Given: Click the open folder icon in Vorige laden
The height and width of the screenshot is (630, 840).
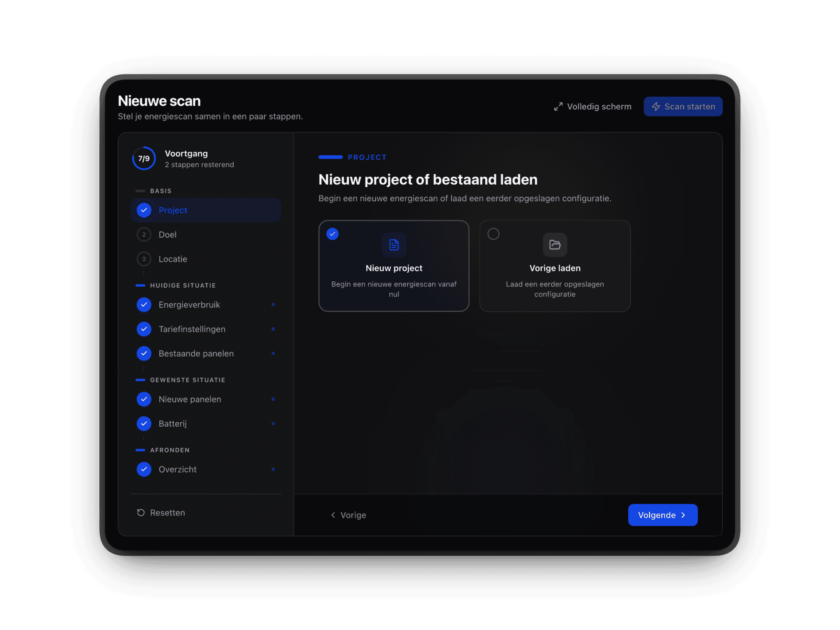Looking at the screenshot, I should pos(555,245).
